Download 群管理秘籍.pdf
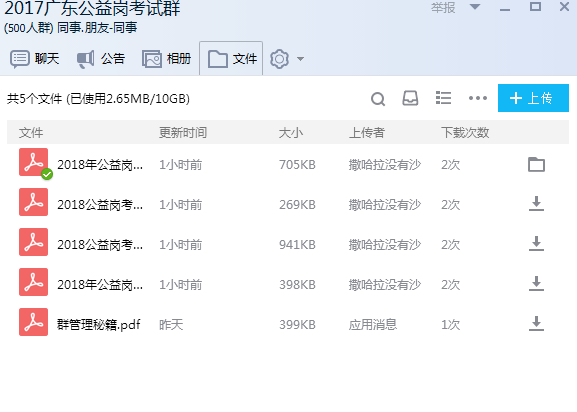This screenshot has height=412, width=577. click(x=536, y=324)
